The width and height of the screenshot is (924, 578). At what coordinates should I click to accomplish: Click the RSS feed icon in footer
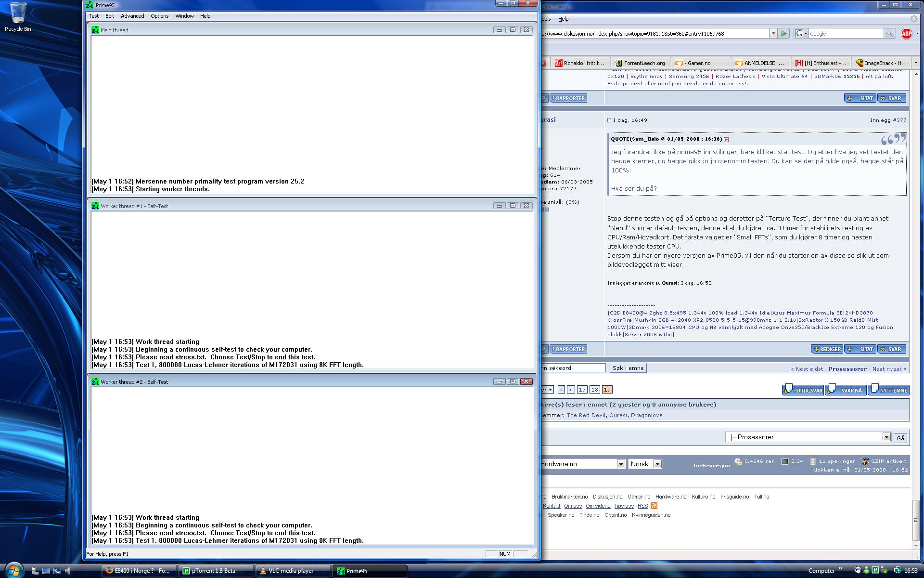tap(654, 506)
